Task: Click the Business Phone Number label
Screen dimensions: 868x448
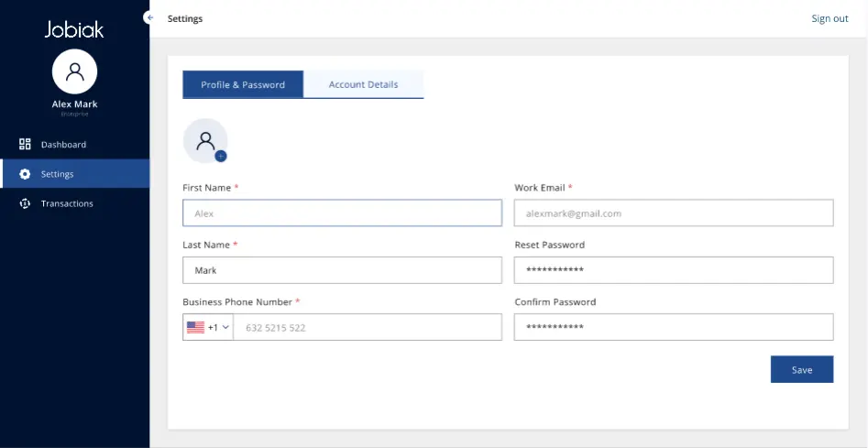Action: pos(236,302)
